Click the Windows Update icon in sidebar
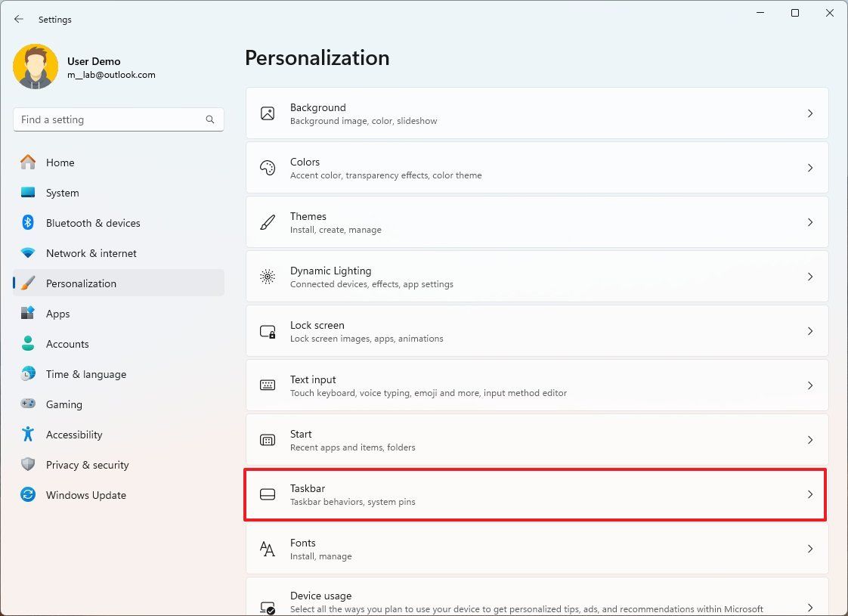Viewport: 848px width, 616px height. 28,495
